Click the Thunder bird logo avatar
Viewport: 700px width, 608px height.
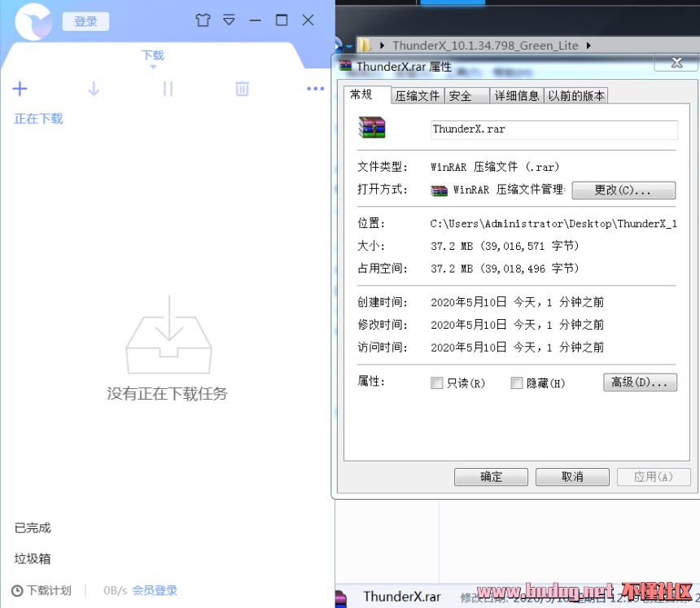pyautogui.click(x=33, y=22)
